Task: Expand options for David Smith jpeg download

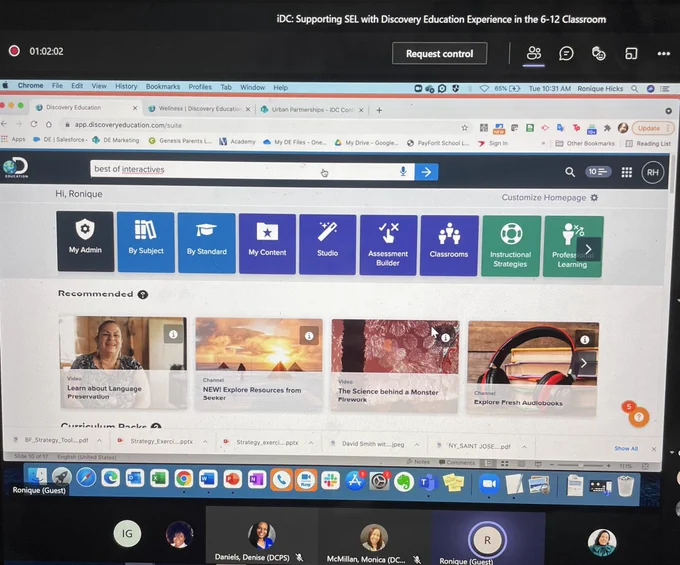Action: [x=417, y=444]
